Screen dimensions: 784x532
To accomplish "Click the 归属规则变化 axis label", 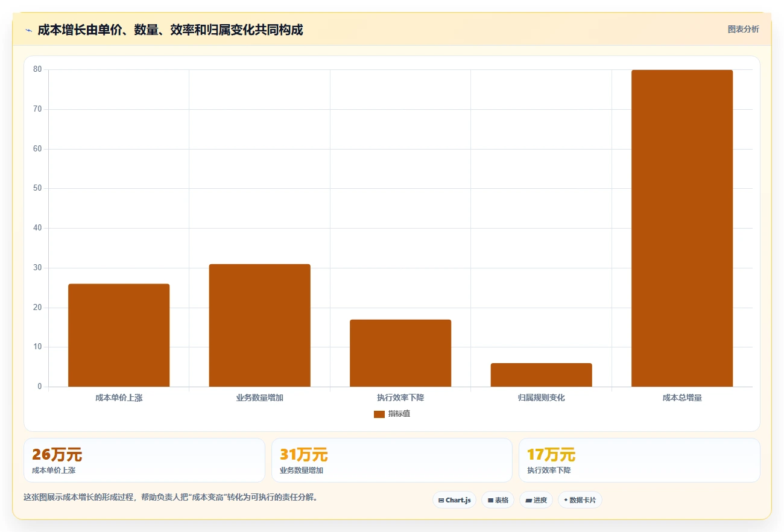I will point(541,398).
